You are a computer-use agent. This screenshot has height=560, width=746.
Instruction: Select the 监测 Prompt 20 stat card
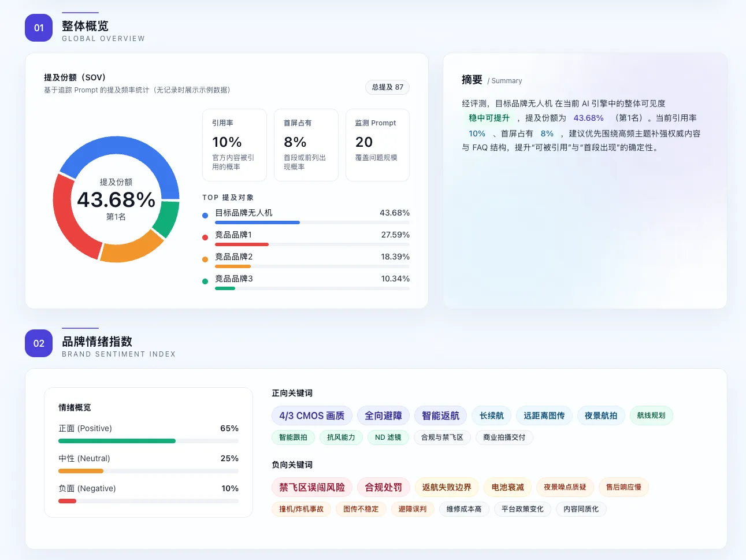point(377,145)
